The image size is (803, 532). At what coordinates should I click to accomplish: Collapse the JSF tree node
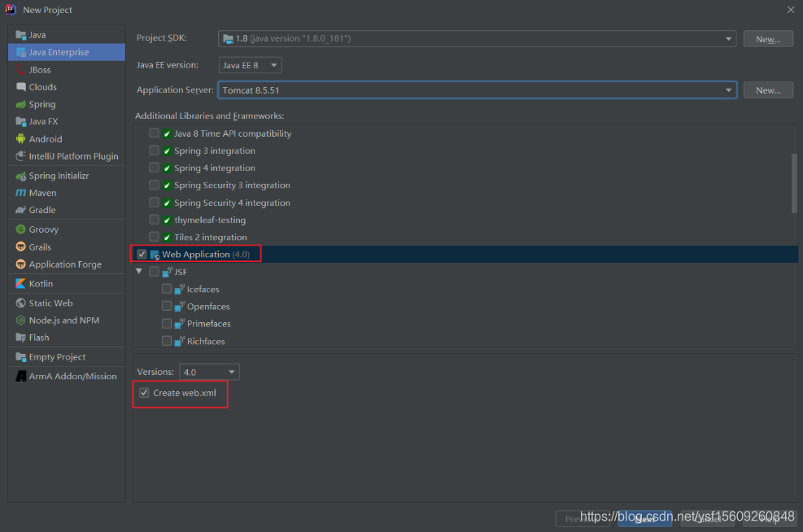point(139,272)
